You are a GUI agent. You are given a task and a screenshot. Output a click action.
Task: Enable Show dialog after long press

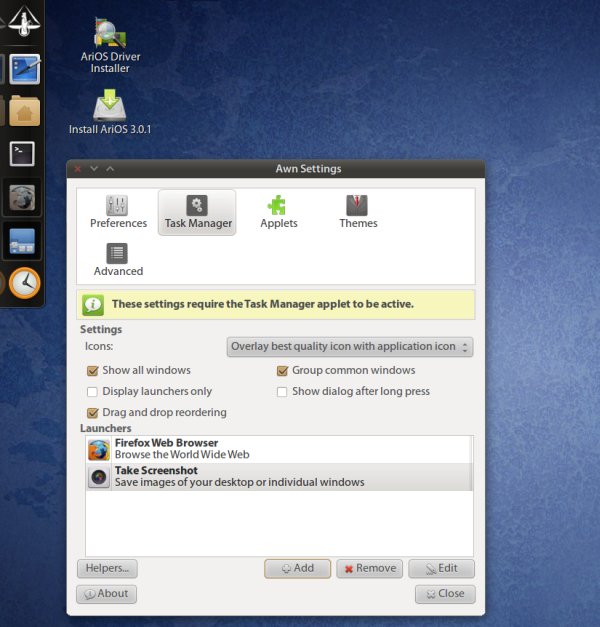coord(282,392)
